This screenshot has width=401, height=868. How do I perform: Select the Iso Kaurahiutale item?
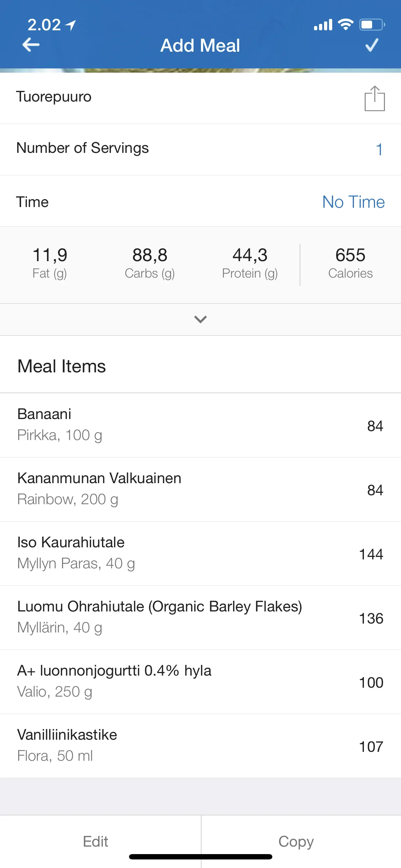200,553
